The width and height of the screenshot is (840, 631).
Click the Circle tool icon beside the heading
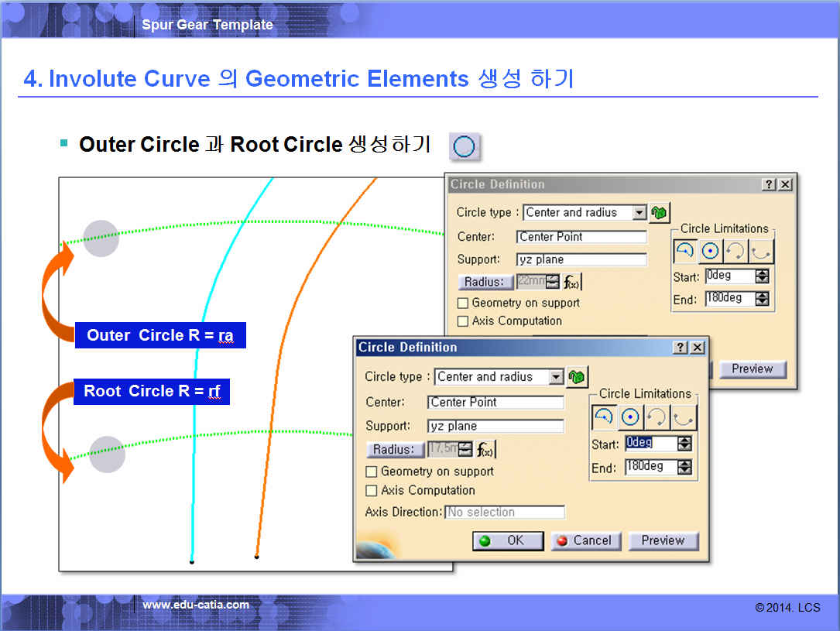(465, 146)
